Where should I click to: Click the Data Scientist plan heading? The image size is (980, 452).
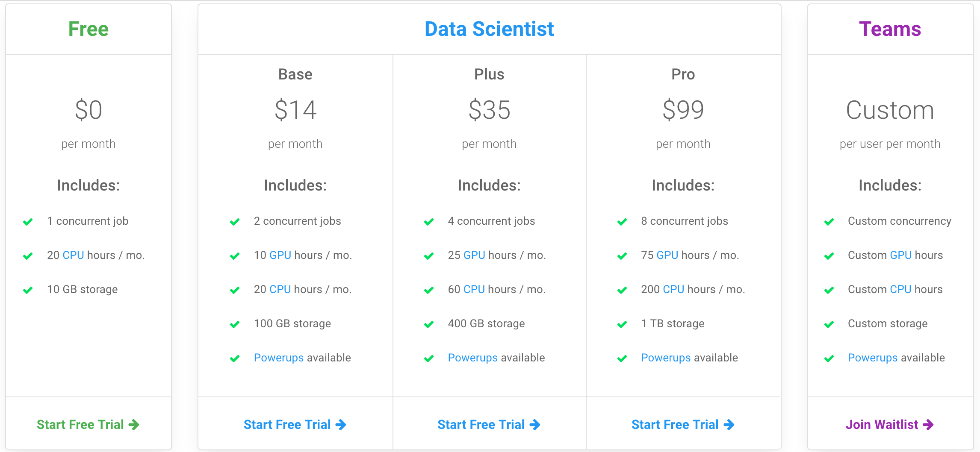[x=489, y=29]
